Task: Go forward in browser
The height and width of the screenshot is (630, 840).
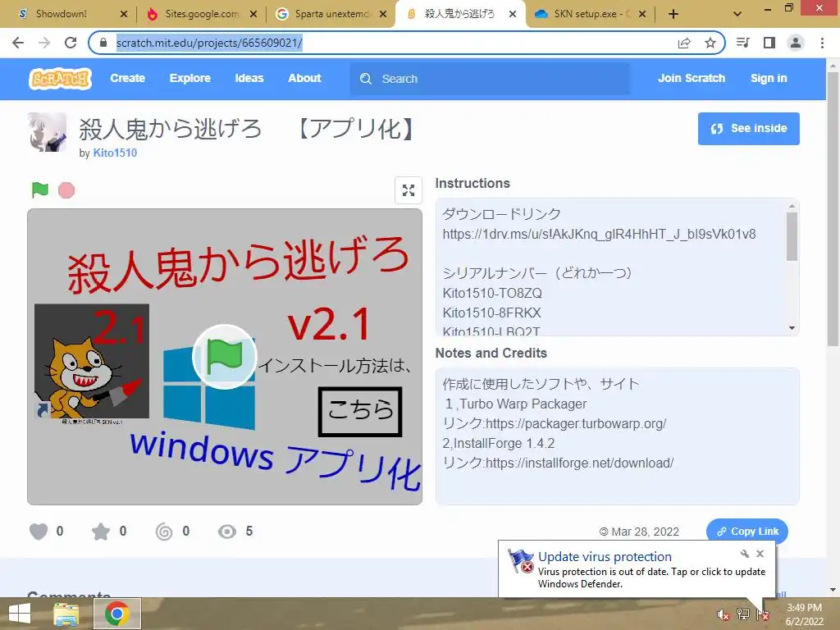Action: click(44, 43)
